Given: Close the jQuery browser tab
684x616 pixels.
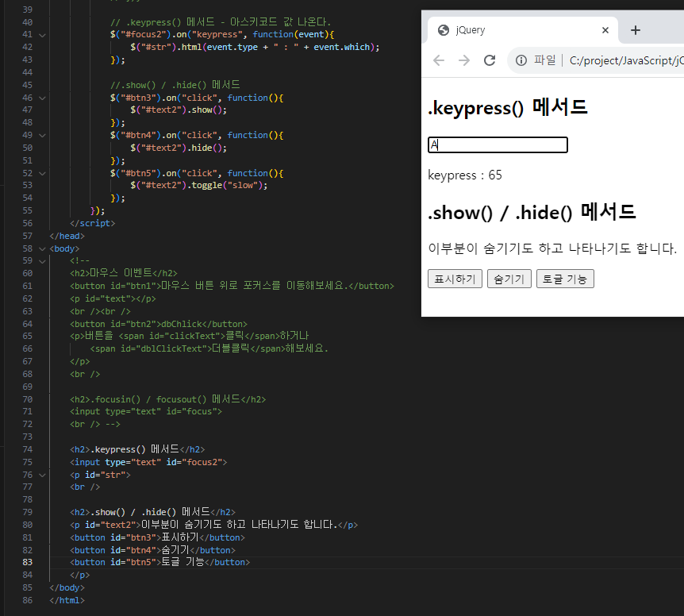Looking at the screenshot, I should (x=605, y=30).
